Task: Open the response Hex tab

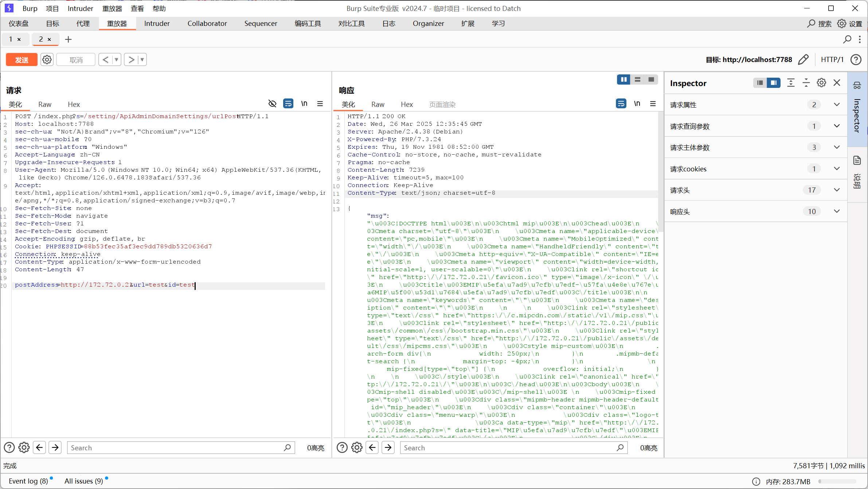Action: (x=407, y=105)
